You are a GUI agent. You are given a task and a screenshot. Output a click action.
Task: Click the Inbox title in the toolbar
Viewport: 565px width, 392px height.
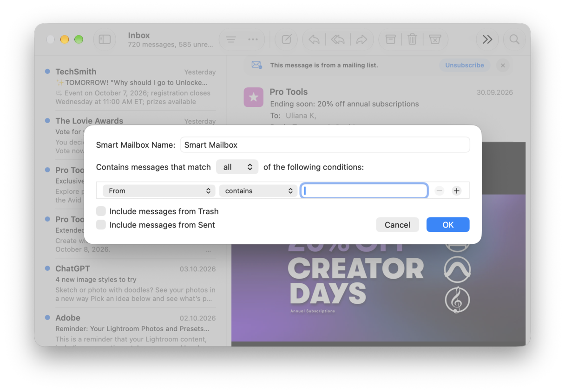(x=139, y=35)
